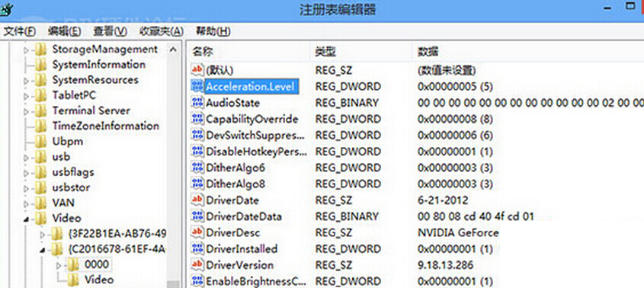
Task: Click the data NVIDIA GeForce
Action: 458,232
